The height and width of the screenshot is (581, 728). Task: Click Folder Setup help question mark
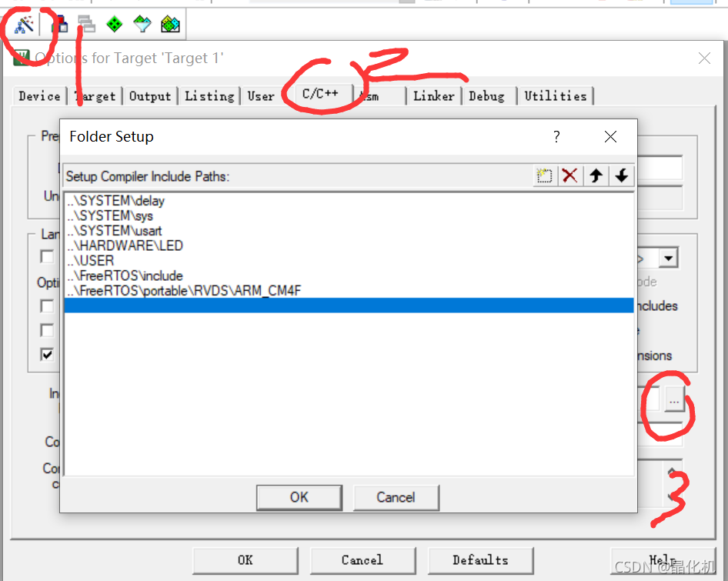(556, 136)
